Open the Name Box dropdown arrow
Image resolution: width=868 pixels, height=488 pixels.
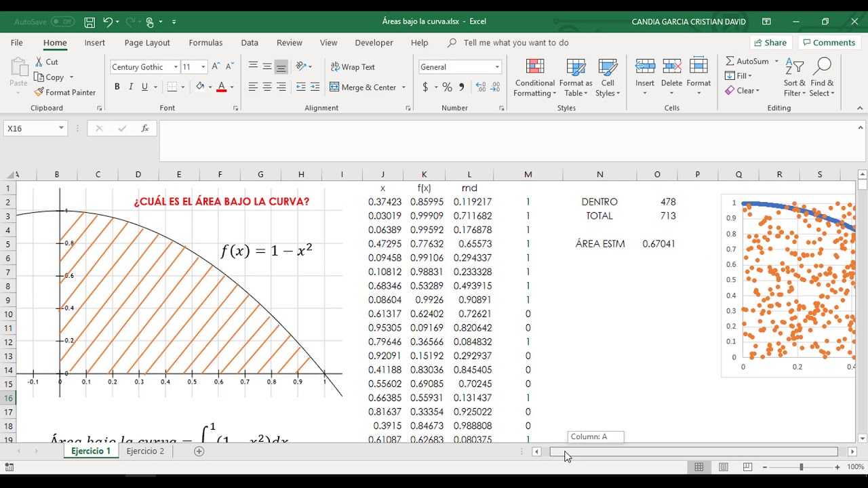coord(61,128)
